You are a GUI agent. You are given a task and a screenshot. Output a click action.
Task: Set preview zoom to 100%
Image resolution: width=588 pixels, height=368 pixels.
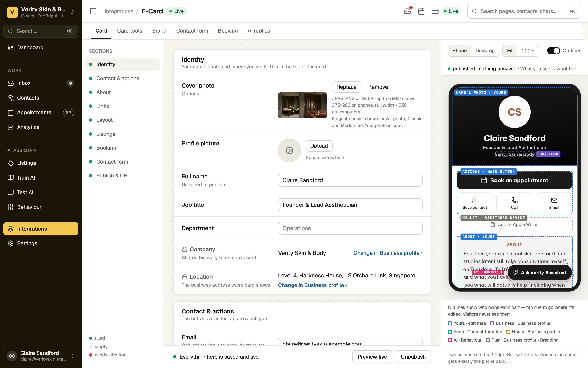click(528, 51)
